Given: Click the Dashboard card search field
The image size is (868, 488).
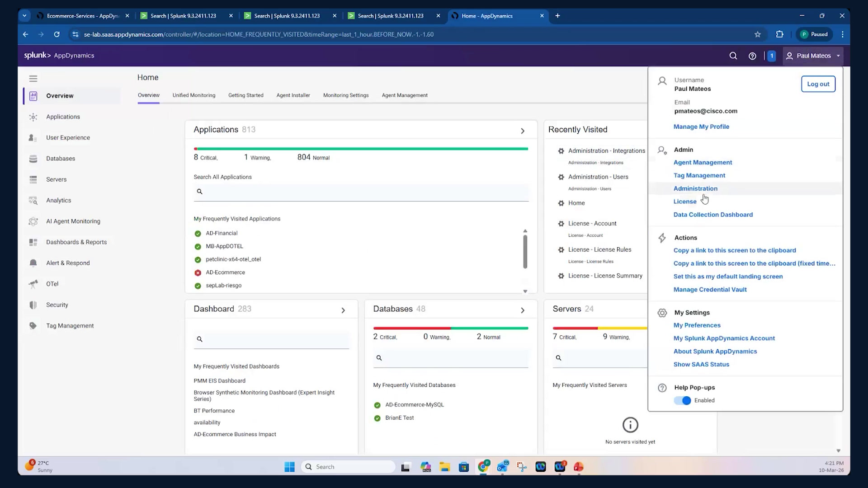Looking at the screenshot, I should pos(272,339).
